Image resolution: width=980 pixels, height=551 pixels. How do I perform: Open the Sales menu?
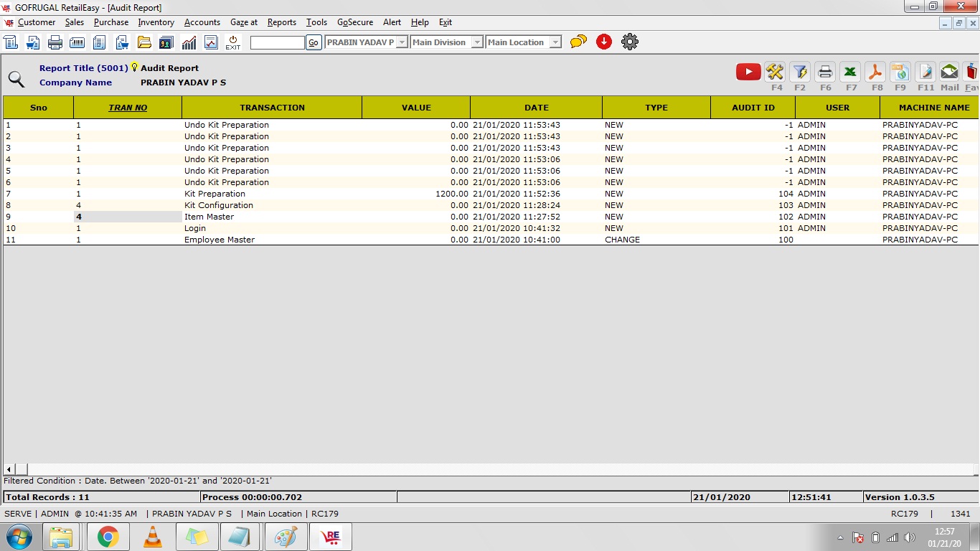pos(75,22)
